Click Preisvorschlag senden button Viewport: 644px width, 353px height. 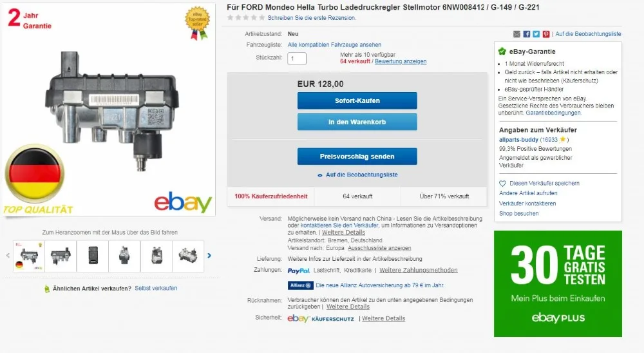(357, 157)
